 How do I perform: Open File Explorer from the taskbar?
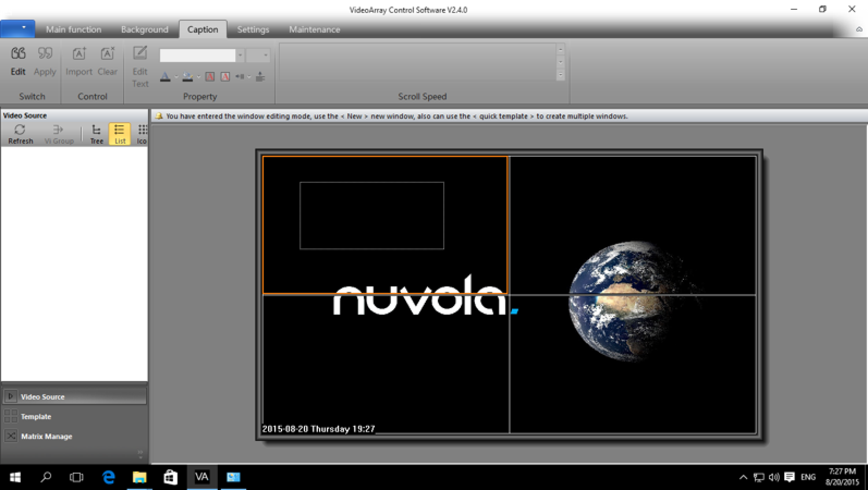139,477
